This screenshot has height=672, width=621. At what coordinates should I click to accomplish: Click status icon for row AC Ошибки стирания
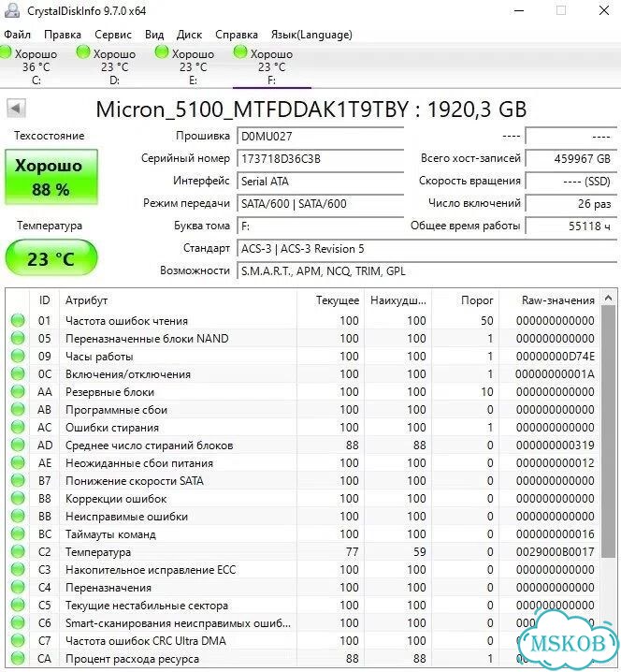[x=18, y=428]
